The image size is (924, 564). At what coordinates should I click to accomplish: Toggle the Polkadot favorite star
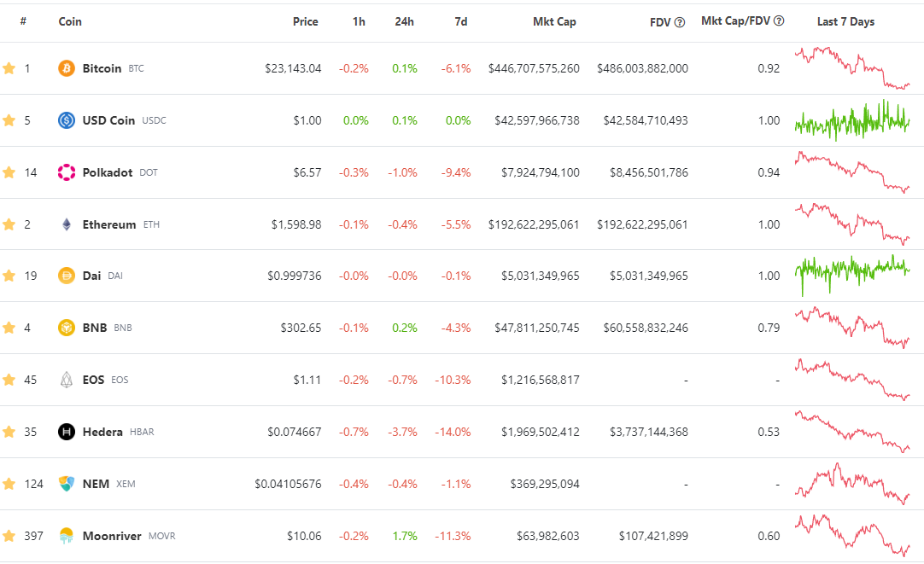(9, 172)
